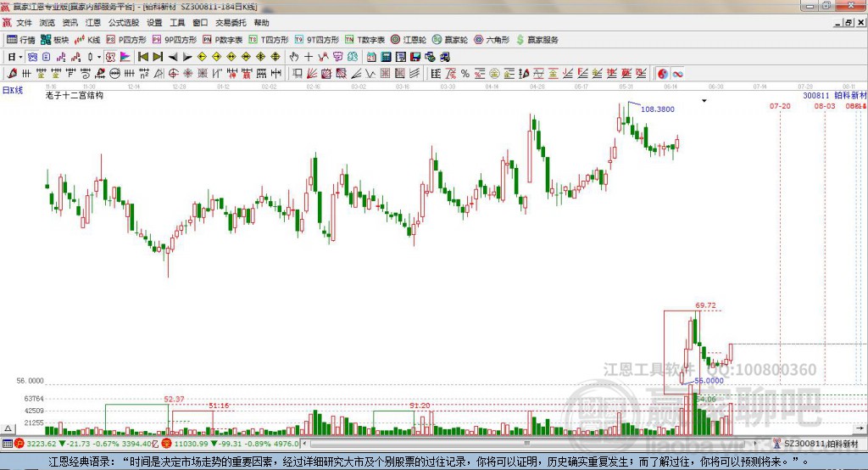This screenshot has width=868, height=470.
Task: Open T数字表 time table
Action: [x=364, y=39]
